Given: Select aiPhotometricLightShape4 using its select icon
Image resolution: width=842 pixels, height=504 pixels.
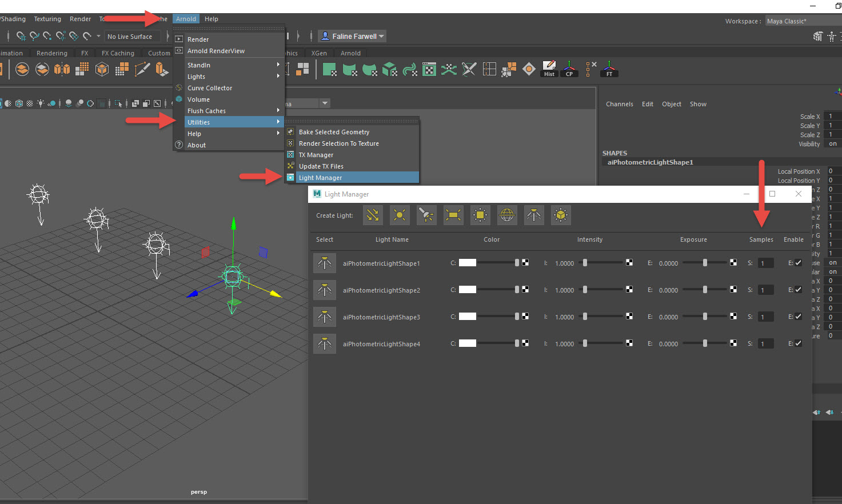Looking at the screenshot, I should [325, 344].
